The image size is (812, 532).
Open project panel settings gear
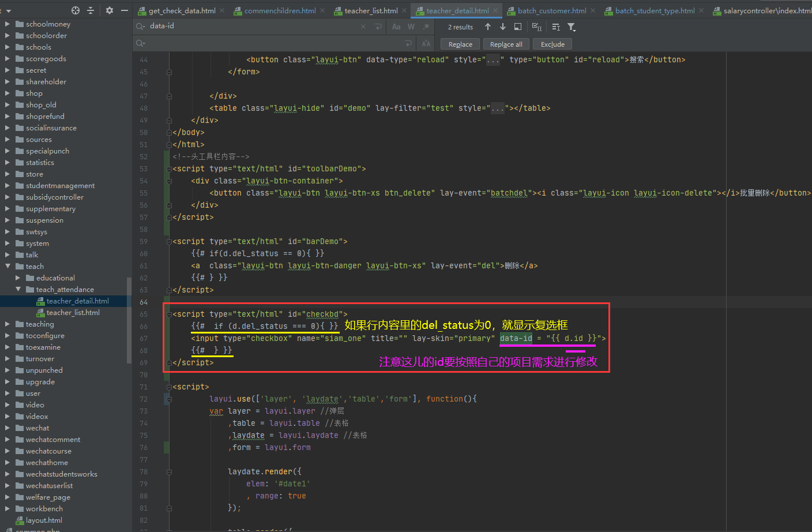click(x=110, y=10)
